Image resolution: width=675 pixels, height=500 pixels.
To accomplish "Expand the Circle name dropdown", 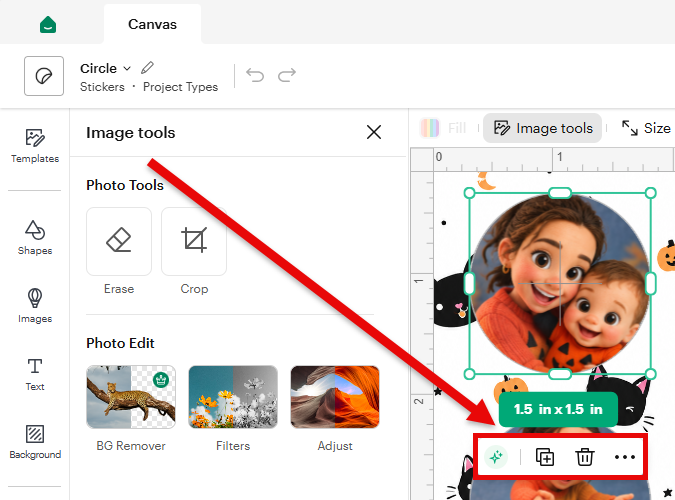I will tap(127, 68).
